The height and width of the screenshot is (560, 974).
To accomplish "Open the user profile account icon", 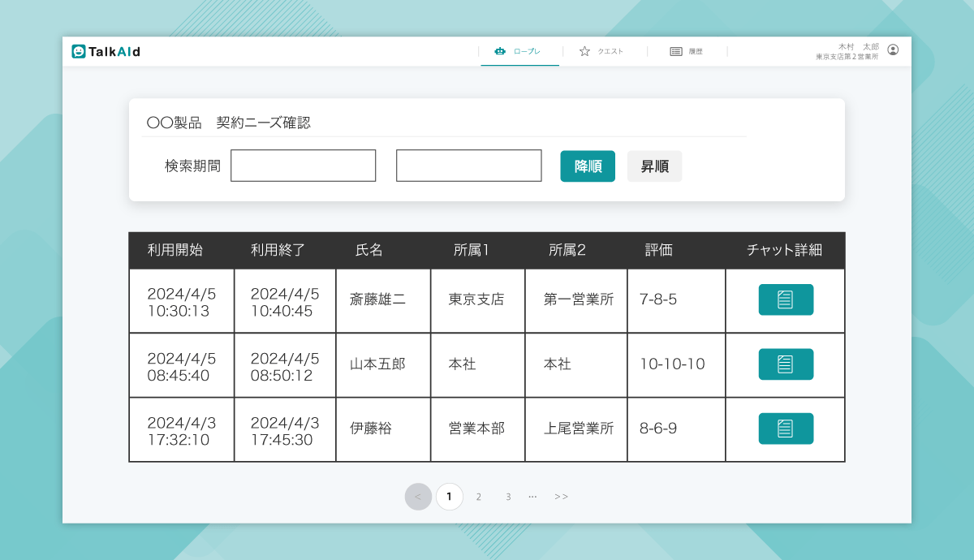I will coord(893,50).
